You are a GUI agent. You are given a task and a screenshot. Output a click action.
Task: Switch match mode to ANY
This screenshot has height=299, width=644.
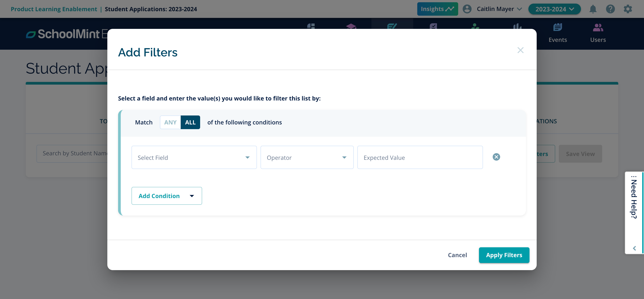click(170, 122)
